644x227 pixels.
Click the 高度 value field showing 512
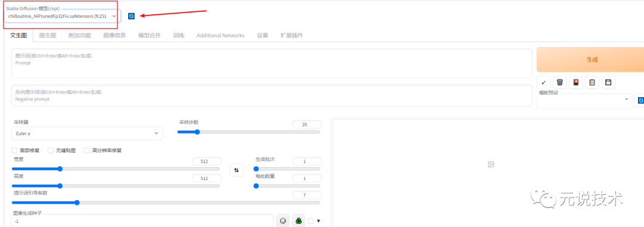point(207,179)
